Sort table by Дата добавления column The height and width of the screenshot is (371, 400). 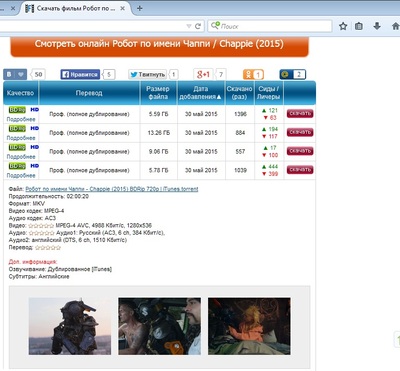tap(201, 93)
